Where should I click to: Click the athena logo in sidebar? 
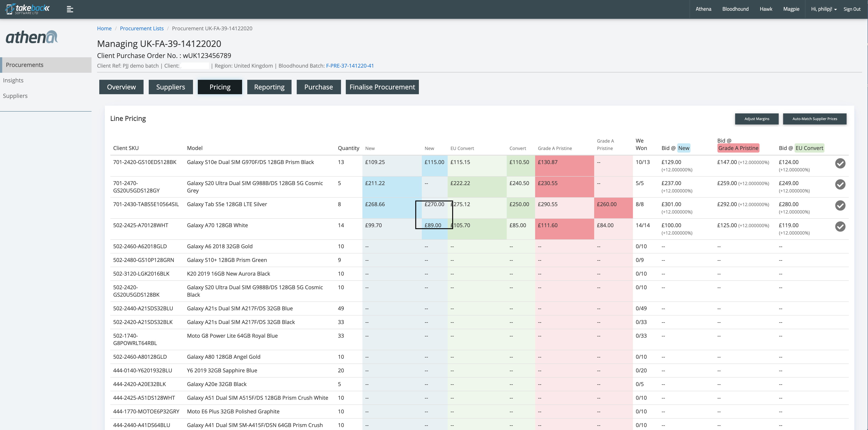32,37
